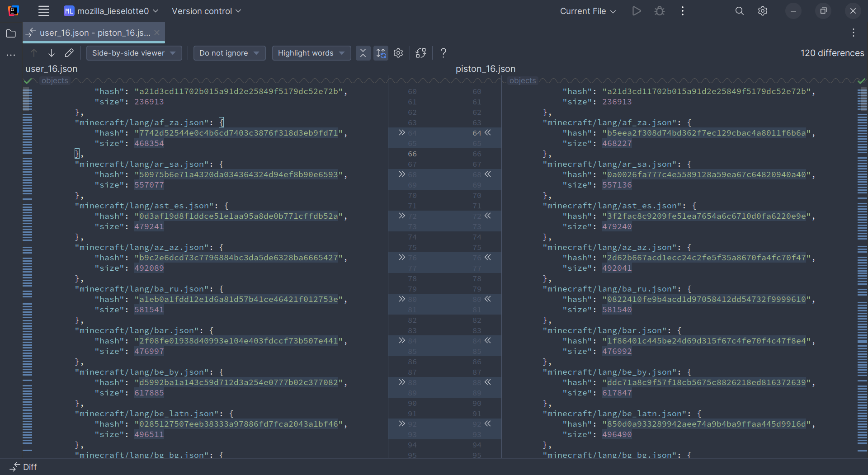Image resolution: width=868 pixels, height=475 pixels.
Task: Accept left change at line 80
Action: (x=401, y=299)
